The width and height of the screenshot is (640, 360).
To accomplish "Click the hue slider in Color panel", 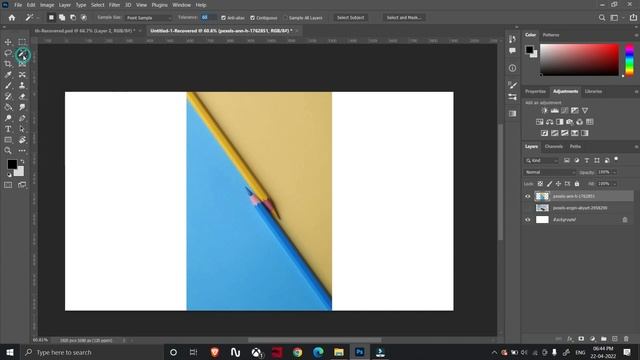I will pos(629,60).
